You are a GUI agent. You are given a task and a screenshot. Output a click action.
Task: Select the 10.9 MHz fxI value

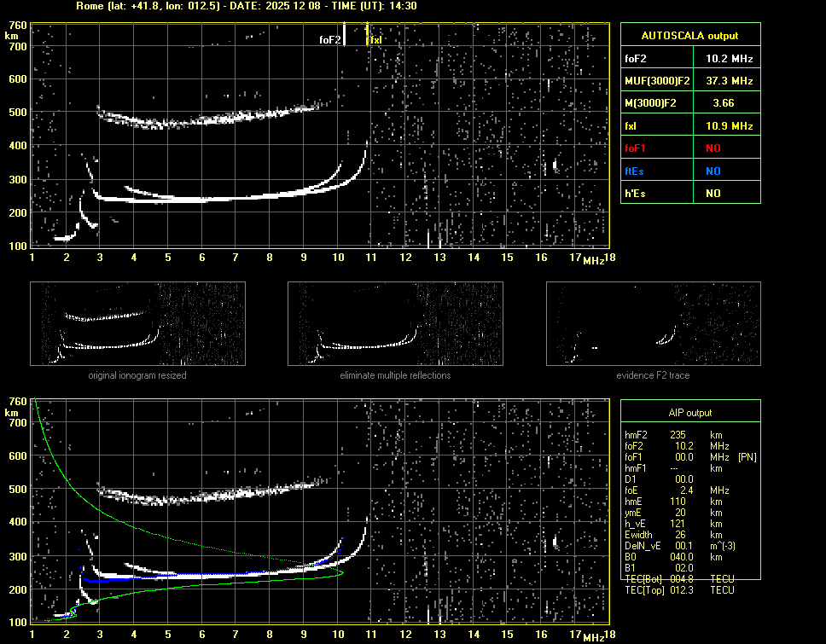(x=729, y=126)
